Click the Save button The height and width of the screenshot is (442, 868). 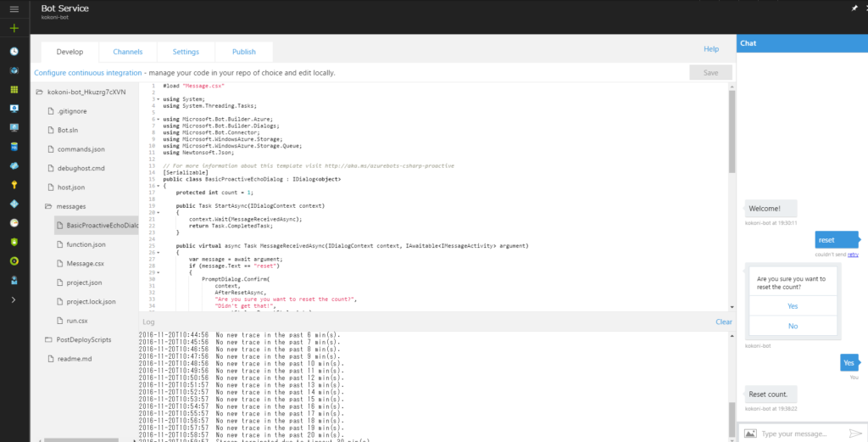711,73
